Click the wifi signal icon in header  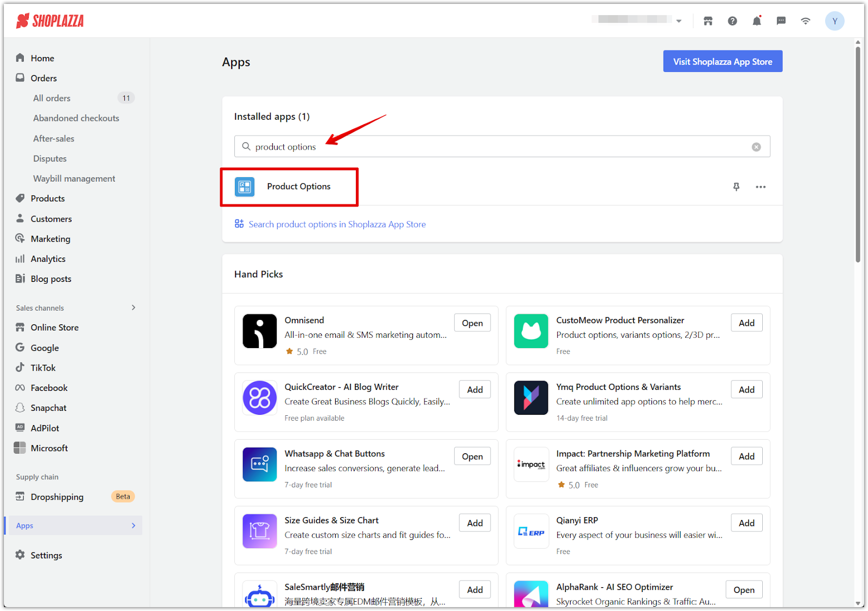[806, 21]
